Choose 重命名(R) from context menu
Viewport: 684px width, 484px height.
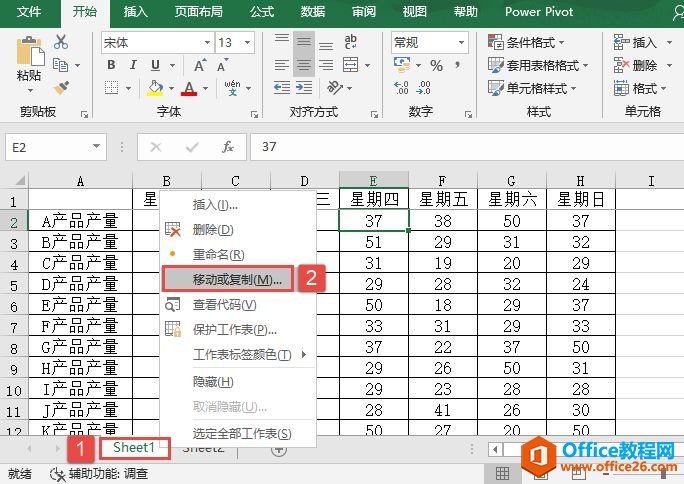(238, 254)
